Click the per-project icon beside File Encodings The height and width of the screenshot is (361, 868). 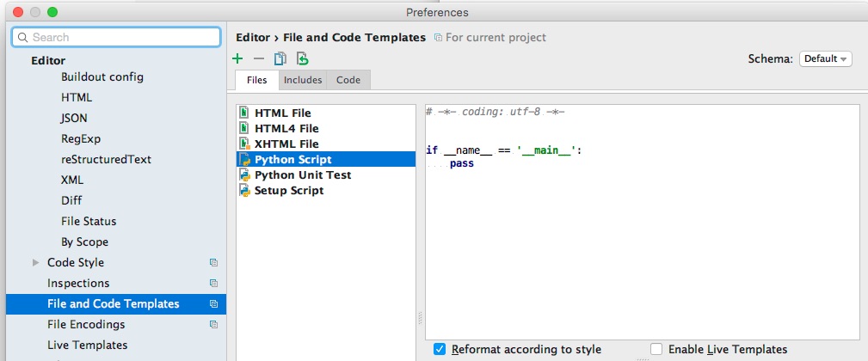213,325
